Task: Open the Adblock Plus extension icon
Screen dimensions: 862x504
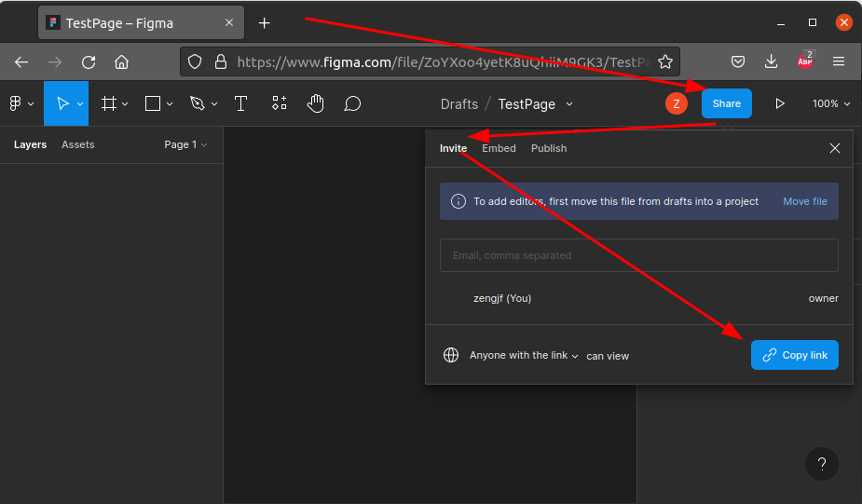Action: tap(805, 60)
